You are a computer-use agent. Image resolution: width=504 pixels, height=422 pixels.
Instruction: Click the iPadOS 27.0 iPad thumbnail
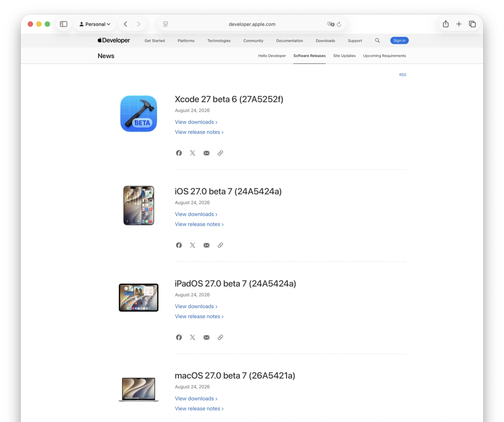[x=139, y=298]
